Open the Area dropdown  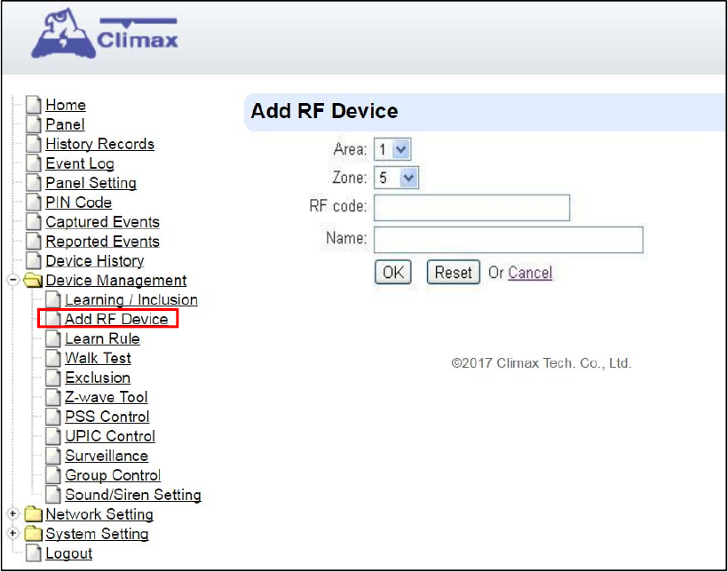click(x=392, y=149)
